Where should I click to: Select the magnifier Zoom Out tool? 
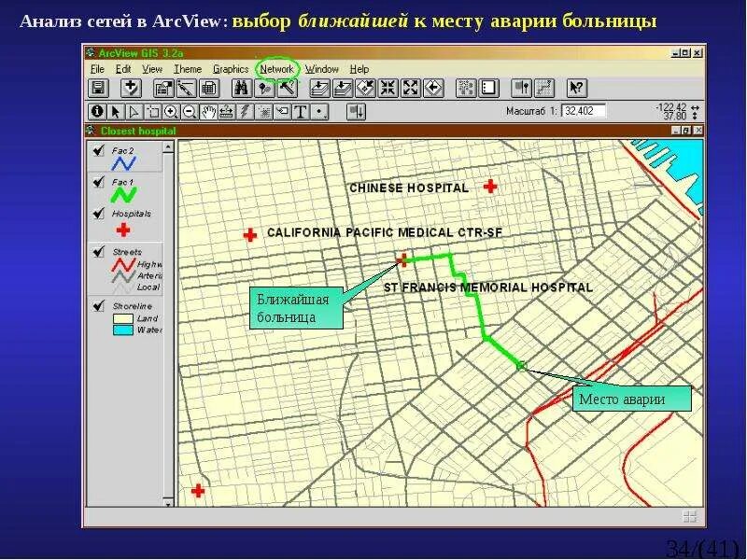190,112
